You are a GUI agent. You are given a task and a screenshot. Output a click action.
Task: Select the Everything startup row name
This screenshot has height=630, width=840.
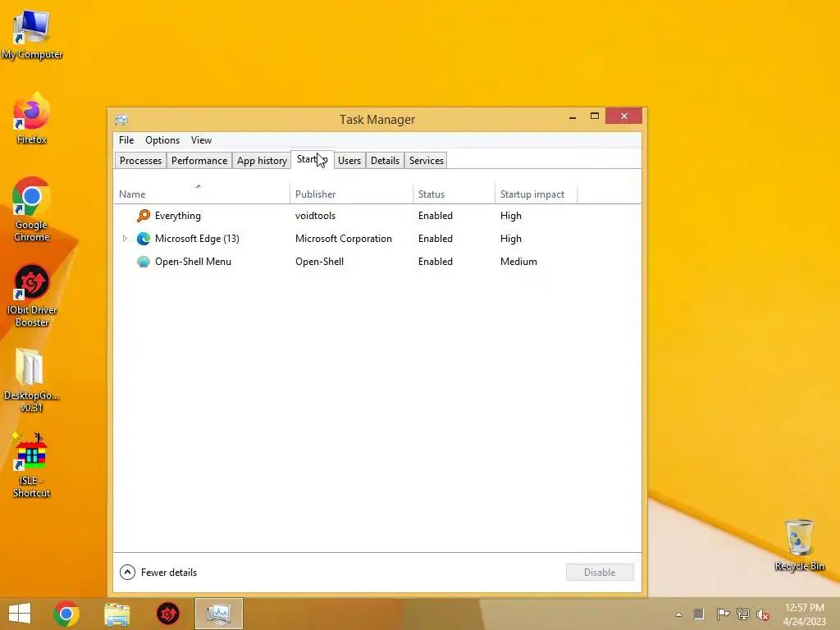(x=178, y=216)
